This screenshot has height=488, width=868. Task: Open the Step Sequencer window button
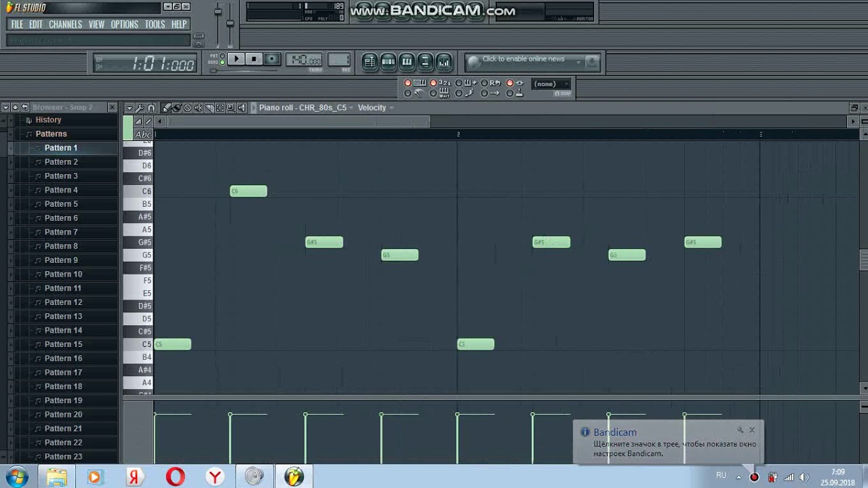tap(388, 62)
